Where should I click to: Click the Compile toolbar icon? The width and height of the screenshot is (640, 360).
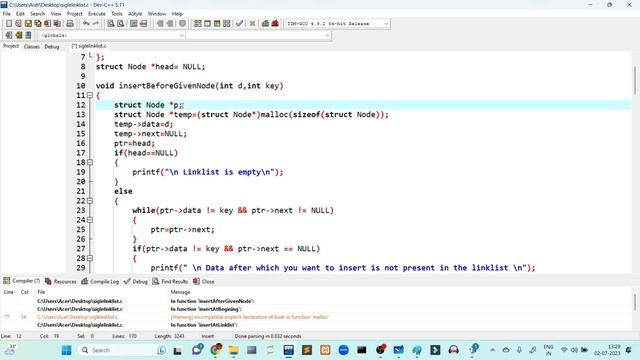click(x=198, y=24)
